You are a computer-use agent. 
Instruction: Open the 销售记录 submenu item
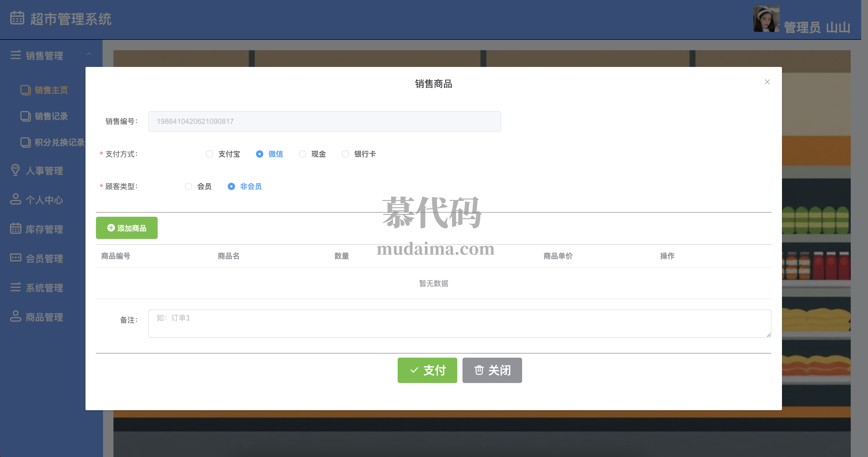coord(51,116)
